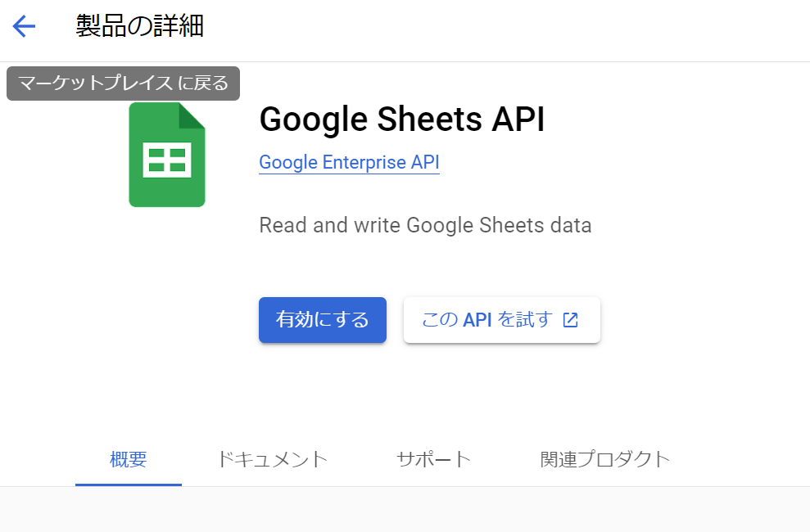
Task: Open the サポート tab
Action: click(433, 459)
